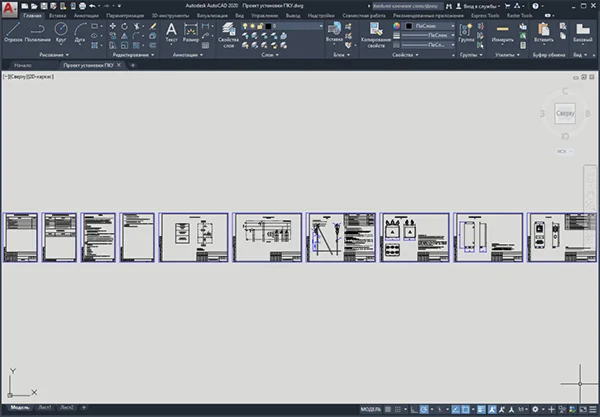Open the Express Tools ribbon tab
Screen dimensions: 600x417
pyautogui.click(x=485, y=16)
